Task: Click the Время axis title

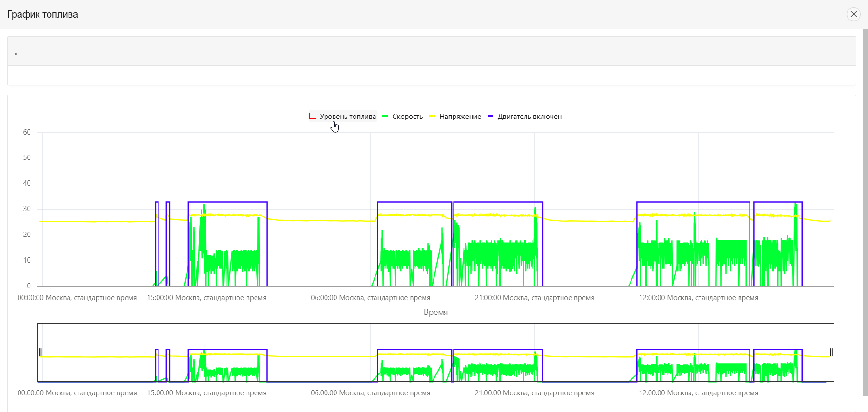Action: tap(435, 312)
